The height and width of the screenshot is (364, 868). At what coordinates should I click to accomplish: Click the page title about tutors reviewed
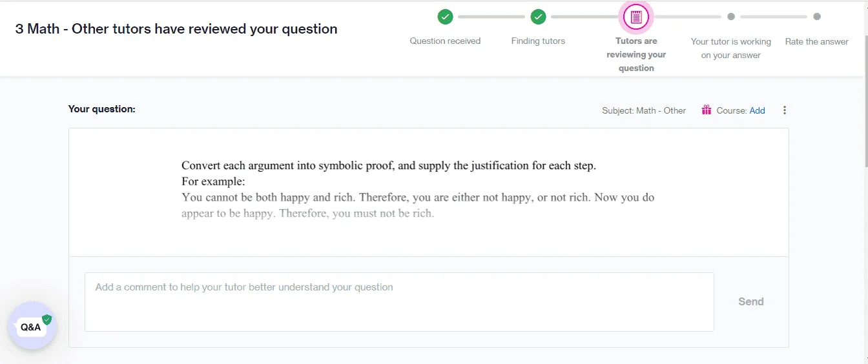(176, 29)
